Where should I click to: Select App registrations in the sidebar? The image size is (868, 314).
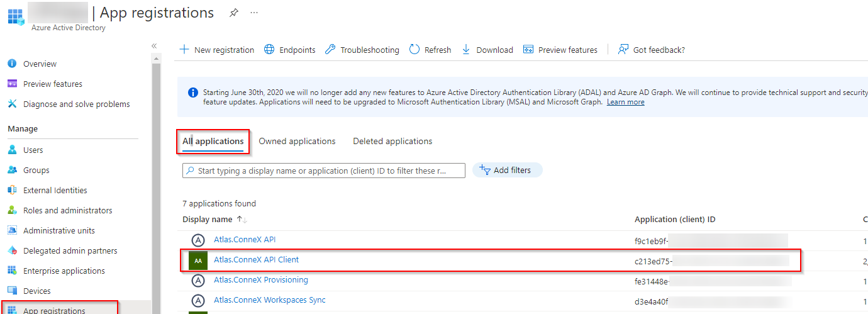pyautogui.click(x=54, y=310)
